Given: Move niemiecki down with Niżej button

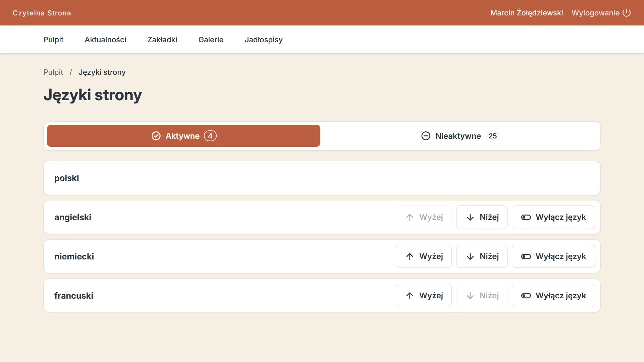Looking at the screenshot, I should [x=482, y=256].
